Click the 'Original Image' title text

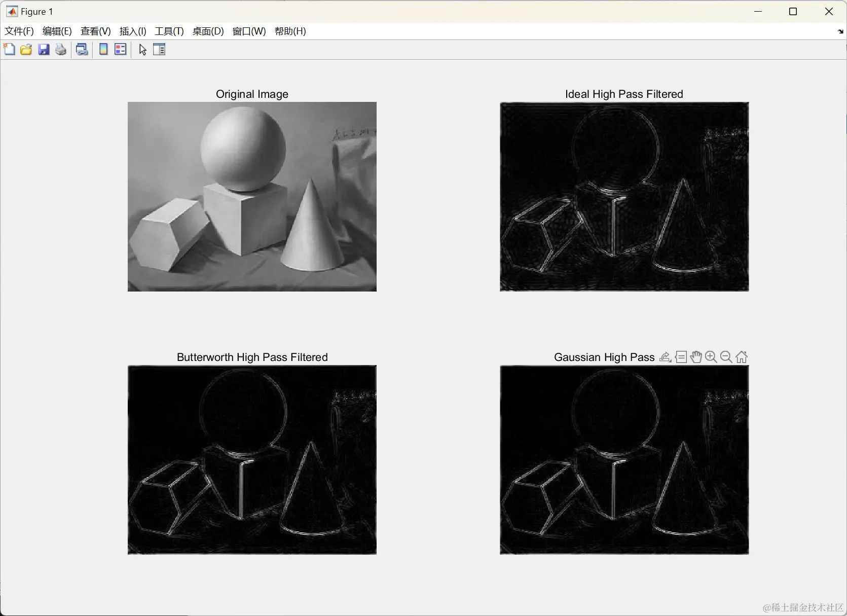coord(252,94)
